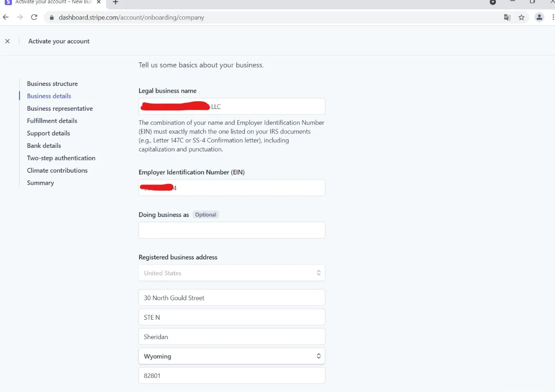Open the Google Translate page icon
The image size is (555, 392).
pos(507,17)
